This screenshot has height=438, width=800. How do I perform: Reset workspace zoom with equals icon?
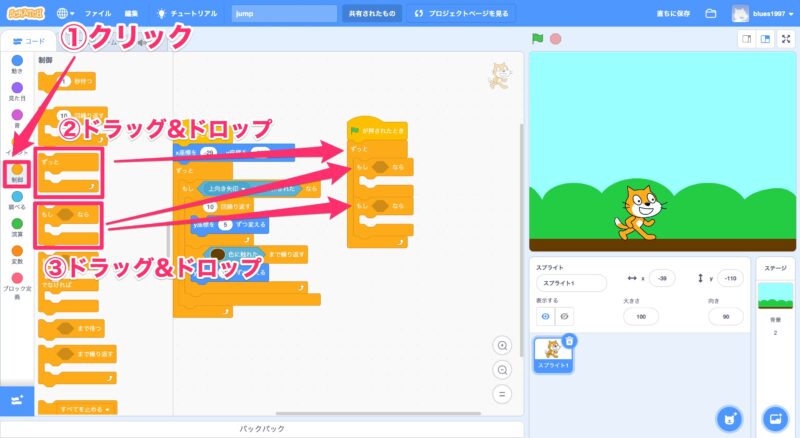pyautogui.click(x=503, y=393)
